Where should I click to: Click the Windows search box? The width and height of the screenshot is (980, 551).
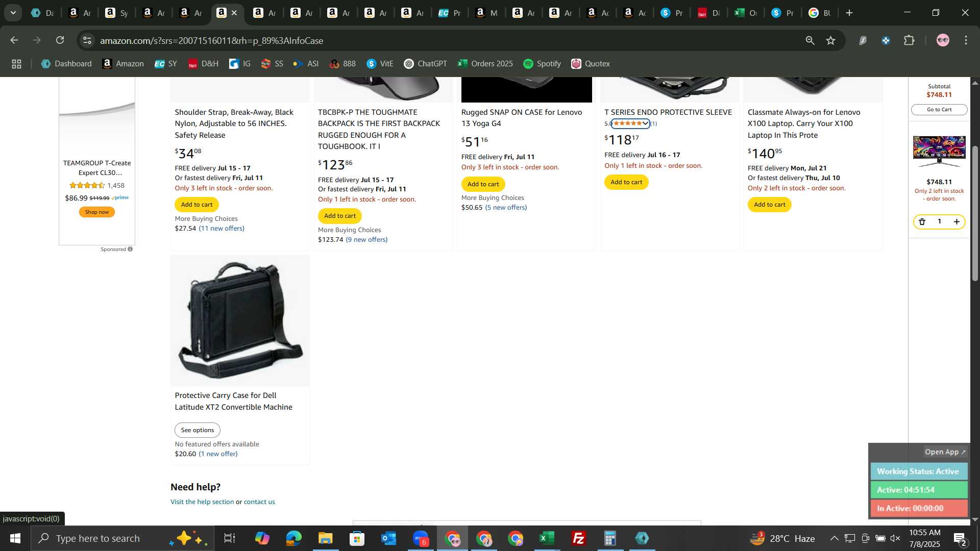pos(122,538)
